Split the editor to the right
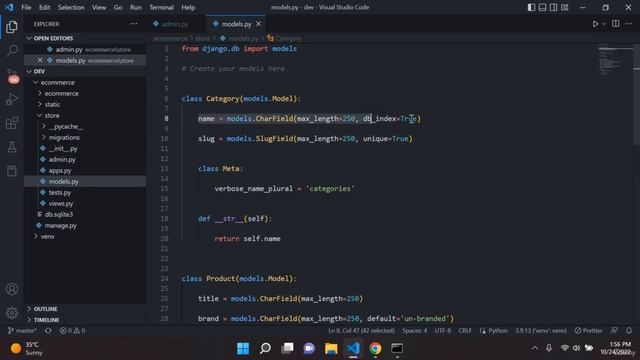The image size is (640, 360). [616, 24]
